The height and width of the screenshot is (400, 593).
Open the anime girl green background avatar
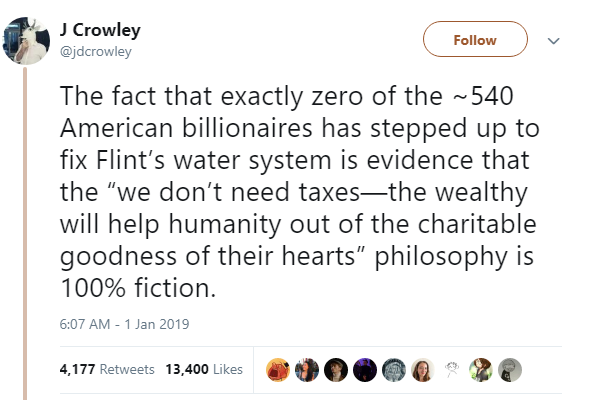(481, 370)
